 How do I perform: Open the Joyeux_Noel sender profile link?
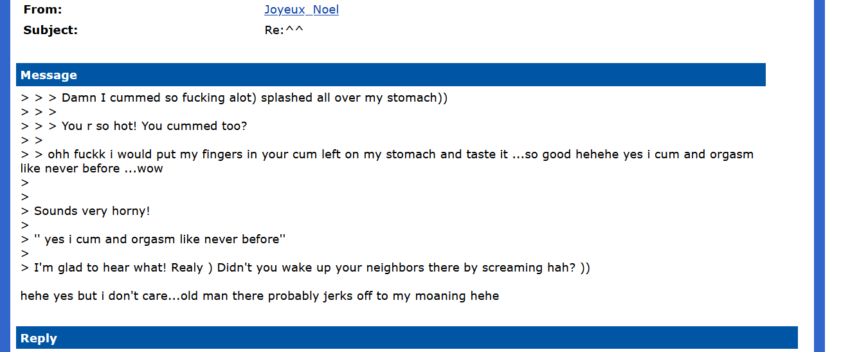tap(301, 10)
